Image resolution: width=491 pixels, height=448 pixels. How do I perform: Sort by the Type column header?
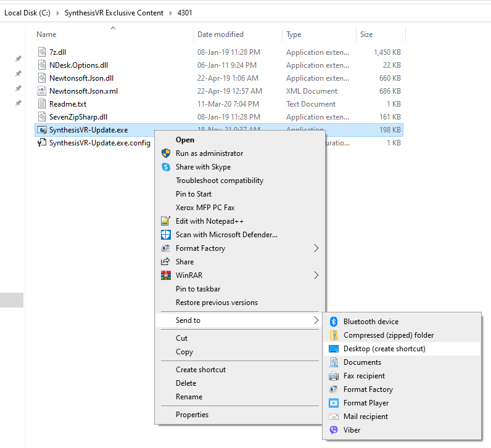pyautogui.click(x=294, y=35)
